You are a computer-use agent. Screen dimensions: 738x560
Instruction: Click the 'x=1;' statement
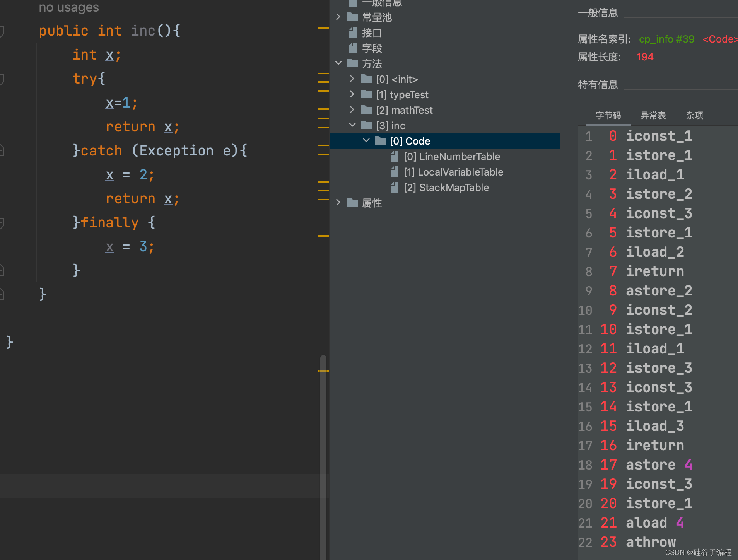[121, 103]
